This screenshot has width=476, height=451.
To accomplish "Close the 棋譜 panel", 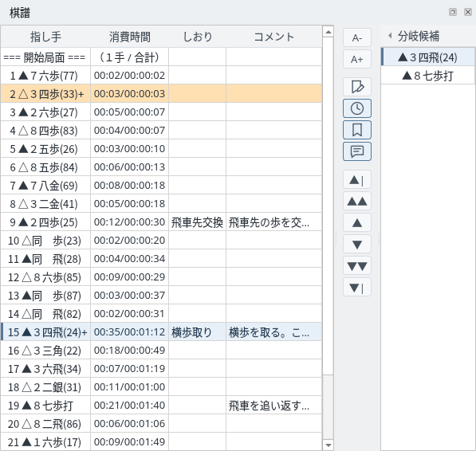I will pyautogui.click(x=468, y=12).
